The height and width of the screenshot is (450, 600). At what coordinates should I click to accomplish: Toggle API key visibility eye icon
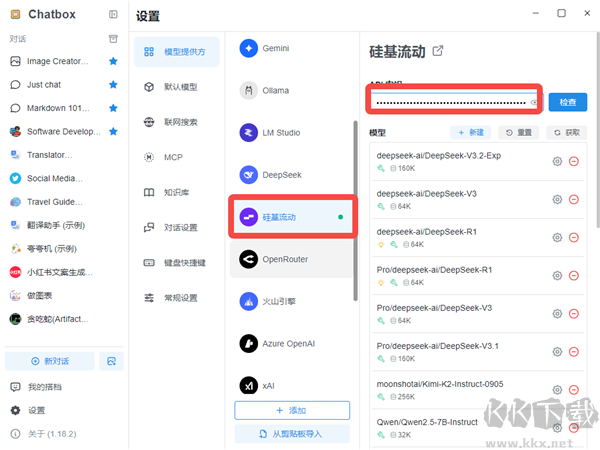(x=534, y=102)
